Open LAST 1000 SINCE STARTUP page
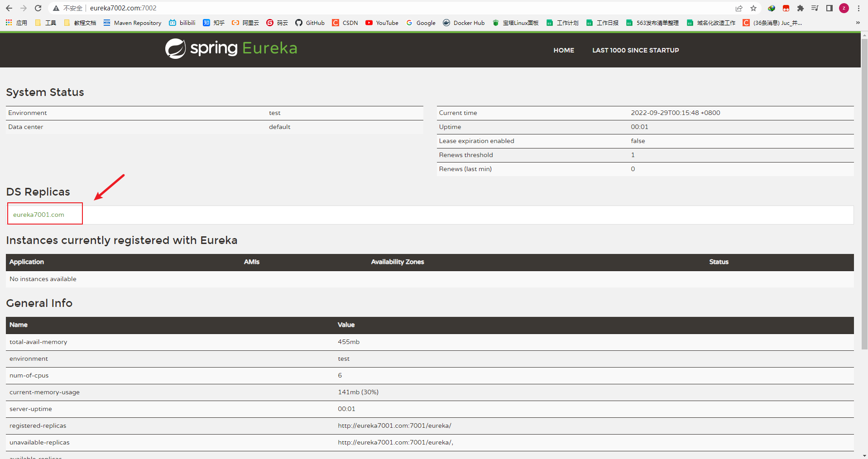The width and height of the screenshot is (868, 459). pos(636,50)
